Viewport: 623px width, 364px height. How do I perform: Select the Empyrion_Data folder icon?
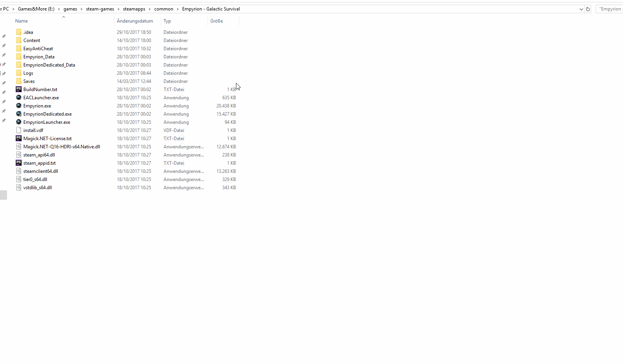pyautogui.click(x=19, y=56)
